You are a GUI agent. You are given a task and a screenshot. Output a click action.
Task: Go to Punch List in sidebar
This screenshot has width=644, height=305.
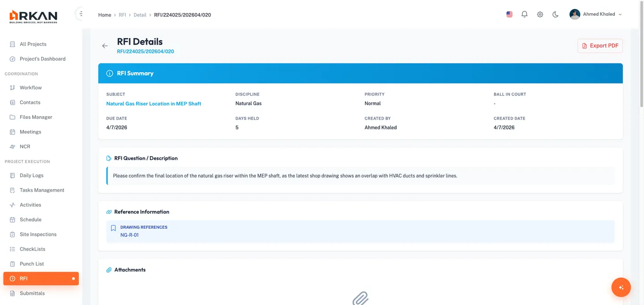click(32, 264)
